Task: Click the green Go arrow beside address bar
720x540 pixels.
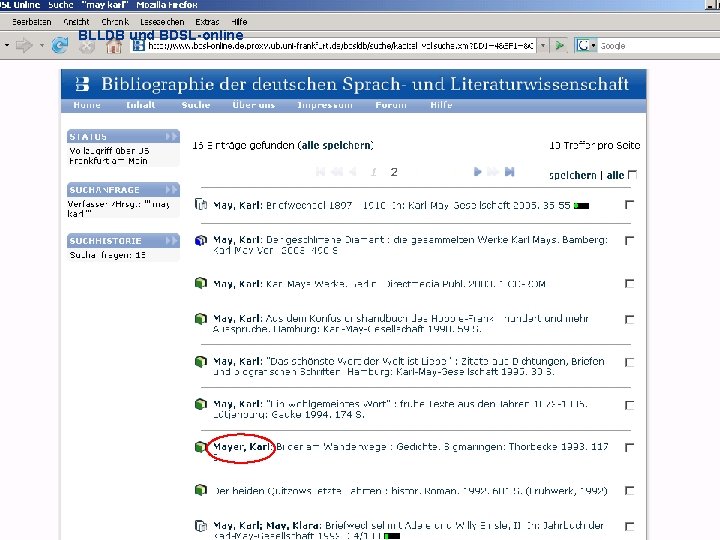Action: pos(560,45)
